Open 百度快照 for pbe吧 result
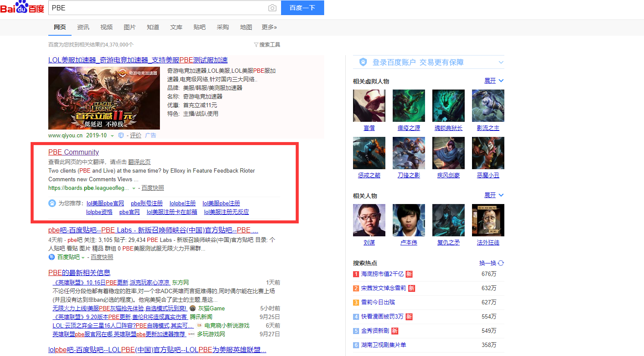 102,257
